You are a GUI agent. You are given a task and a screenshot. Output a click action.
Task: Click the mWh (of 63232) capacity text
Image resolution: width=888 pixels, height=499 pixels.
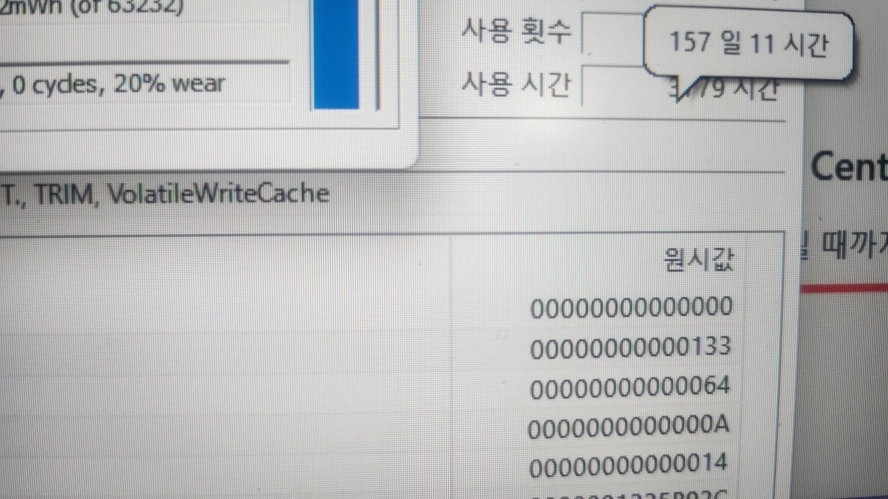92,7
